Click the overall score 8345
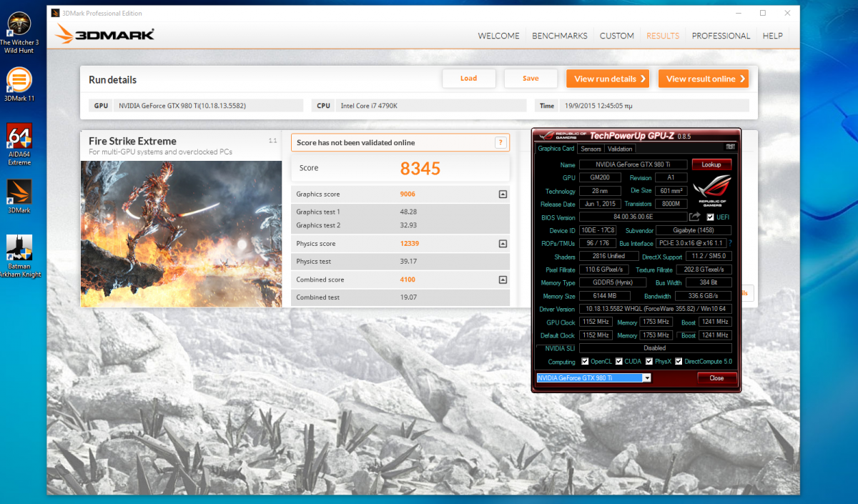Viewport: 858px width, 504px height. 420,169
